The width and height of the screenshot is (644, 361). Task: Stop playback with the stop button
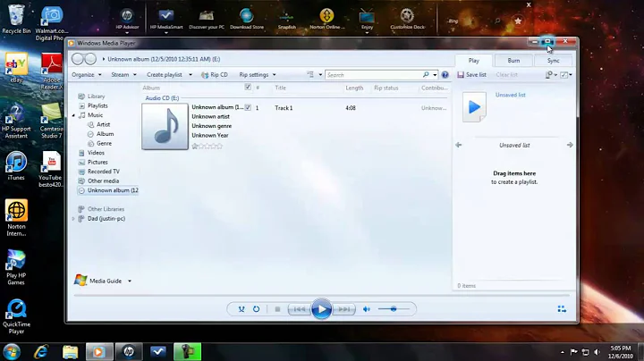pos(277,309)
